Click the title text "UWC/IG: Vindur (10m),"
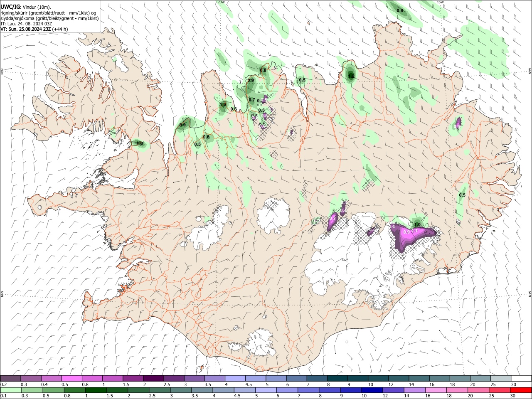This screenshot has height=399, width=532. [x=26, y=6]
